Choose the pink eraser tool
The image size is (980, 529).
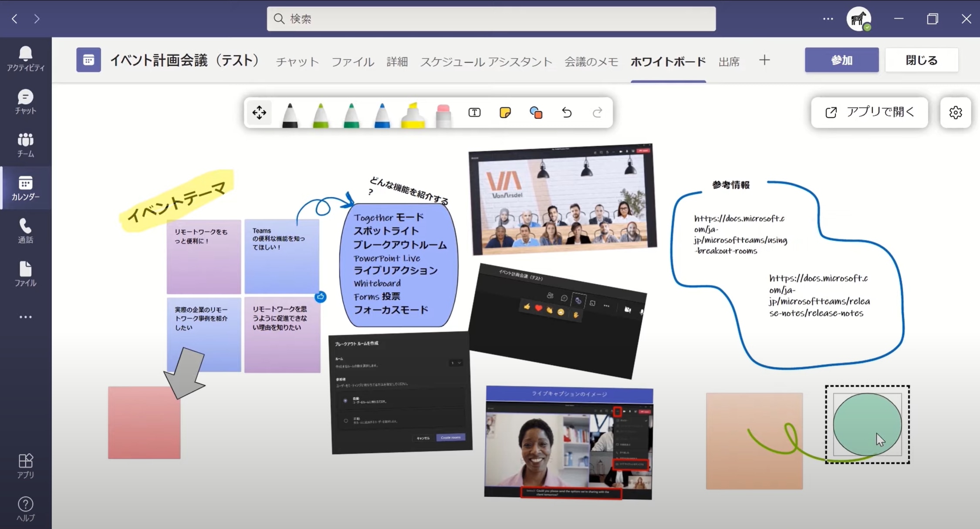pyautogui.click(x=443, y=115)
